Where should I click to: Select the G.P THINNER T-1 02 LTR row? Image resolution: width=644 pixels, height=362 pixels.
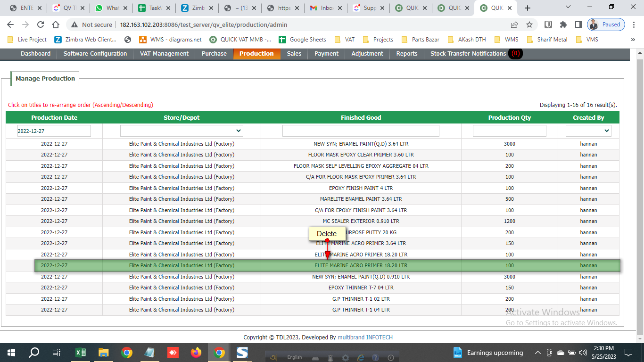click(313, 299)
